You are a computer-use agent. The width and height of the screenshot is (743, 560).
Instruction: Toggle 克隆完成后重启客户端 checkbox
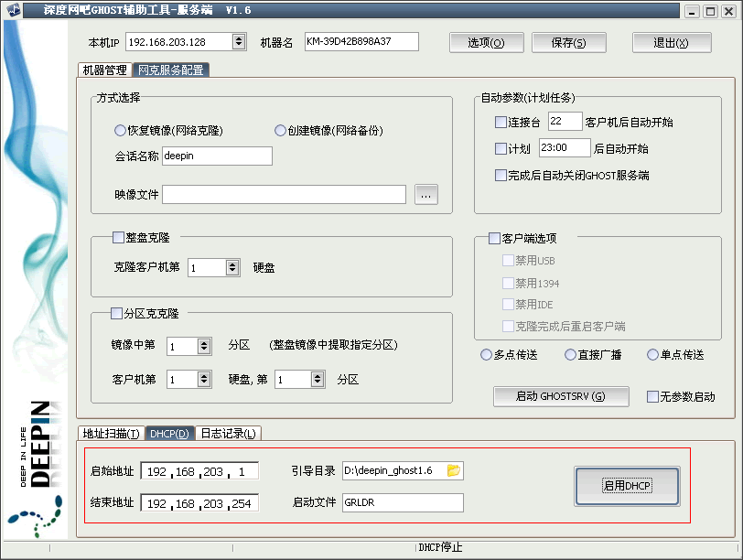(508, 326)
